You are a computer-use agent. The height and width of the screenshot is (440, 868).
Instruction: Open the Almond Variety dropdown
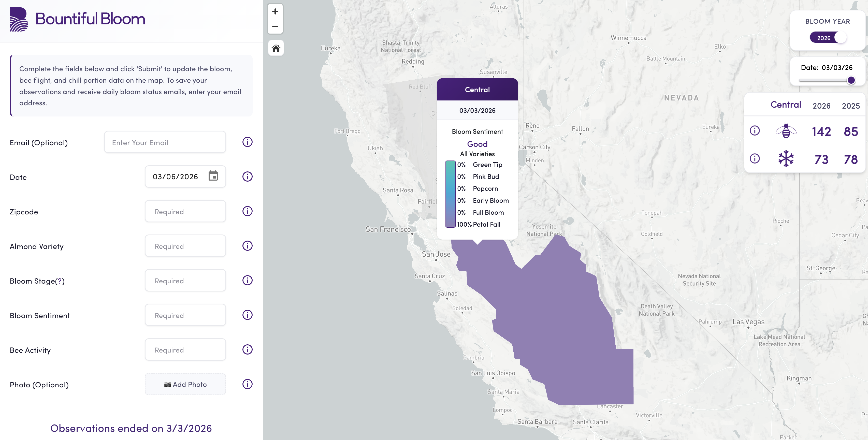click(185, 246)
